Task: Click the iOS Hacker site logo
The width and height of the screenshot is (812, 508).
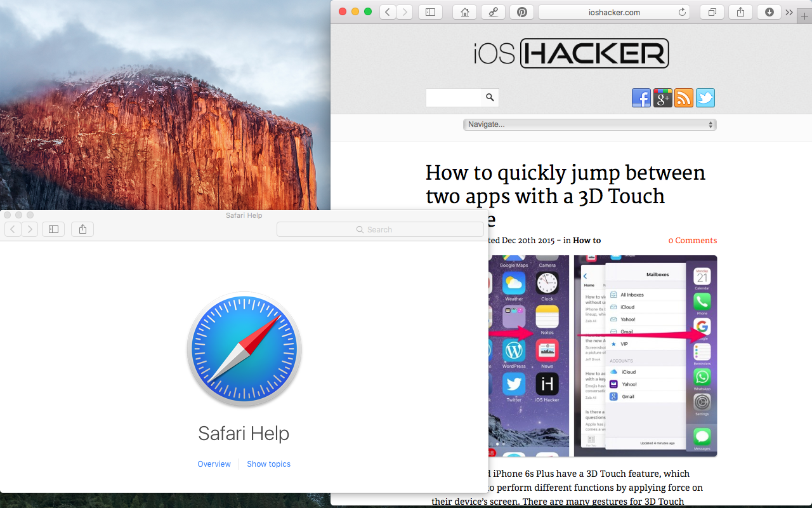Action: pyautogui.click(x=571, y=53)
